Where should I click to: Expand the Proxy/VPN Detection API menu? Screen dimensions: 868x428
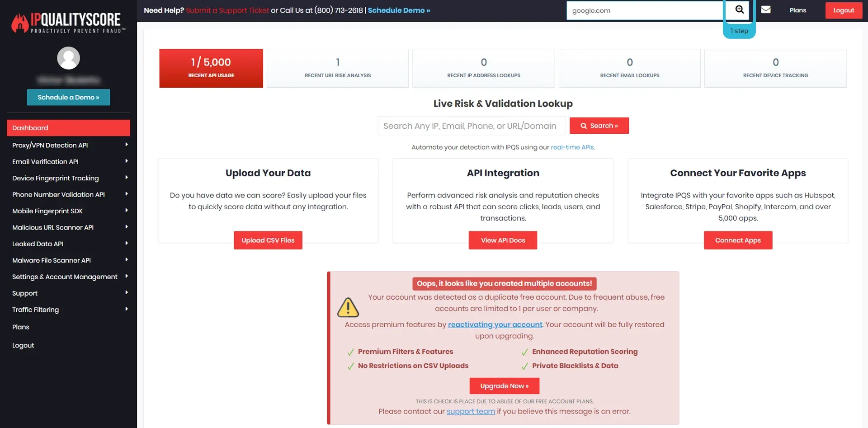pos(126,145)
